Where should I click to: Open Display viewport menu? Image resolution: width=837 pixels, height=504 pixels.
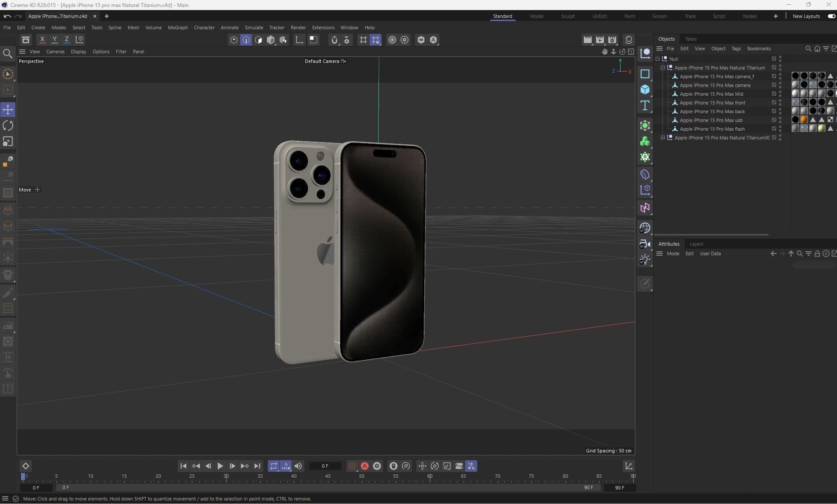click(78, 52)
